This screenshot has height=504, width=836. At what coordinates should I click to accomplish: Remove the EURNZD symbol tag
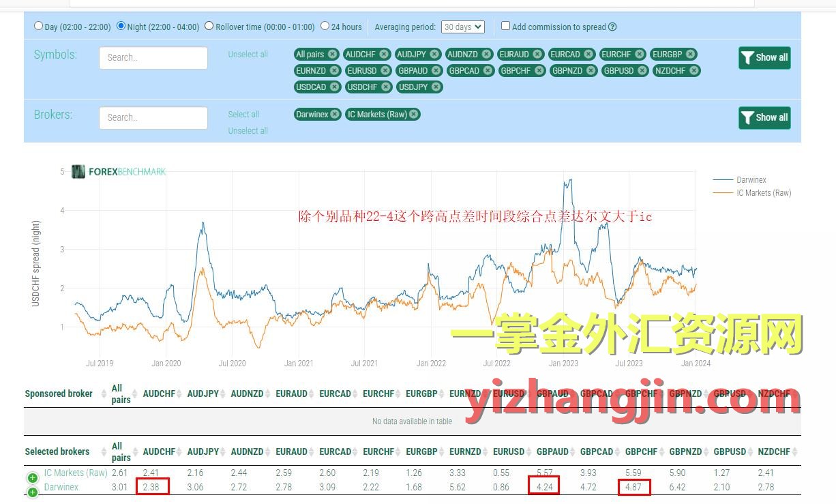coord(334,71)
